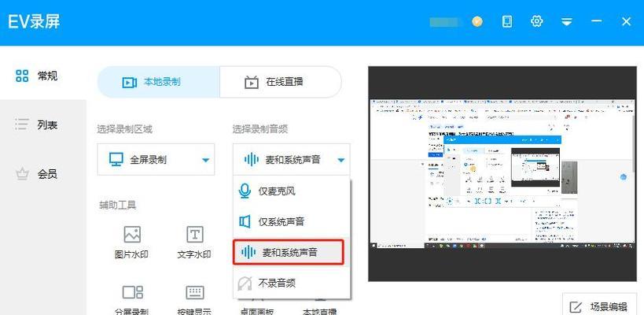Image resolution: width=644 pixels, height=315 pixels.
Task: Choose 仅系统声音 audio option
Action: pyautogui.click(x=291, y=221)
